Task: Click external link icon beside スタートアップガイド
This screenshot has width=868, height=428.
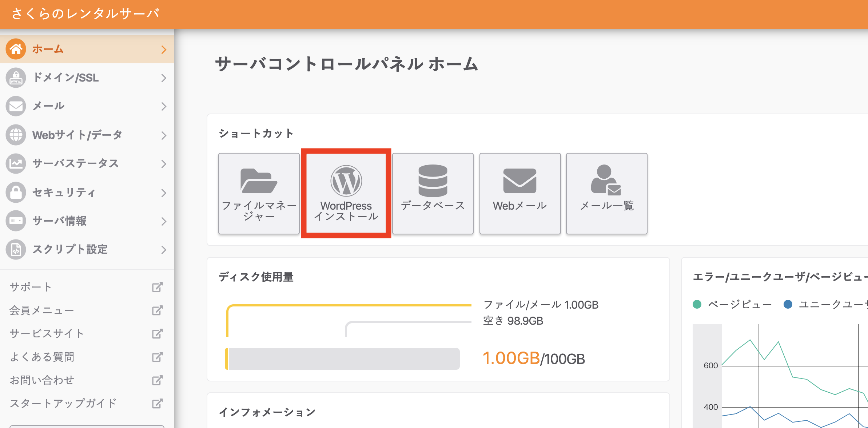Action: pos(157,404)
